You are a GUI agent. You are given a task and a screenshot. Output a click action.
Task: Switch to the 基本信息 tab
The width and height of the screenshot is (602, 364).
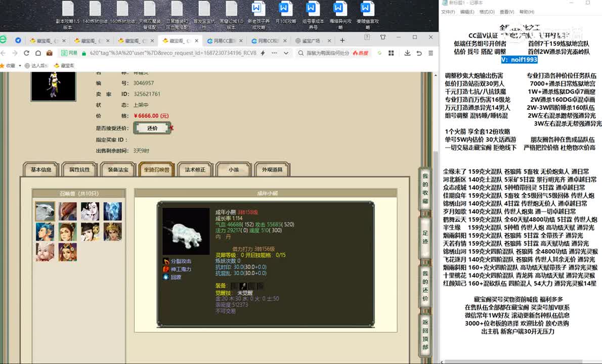[x=41, y=170]
